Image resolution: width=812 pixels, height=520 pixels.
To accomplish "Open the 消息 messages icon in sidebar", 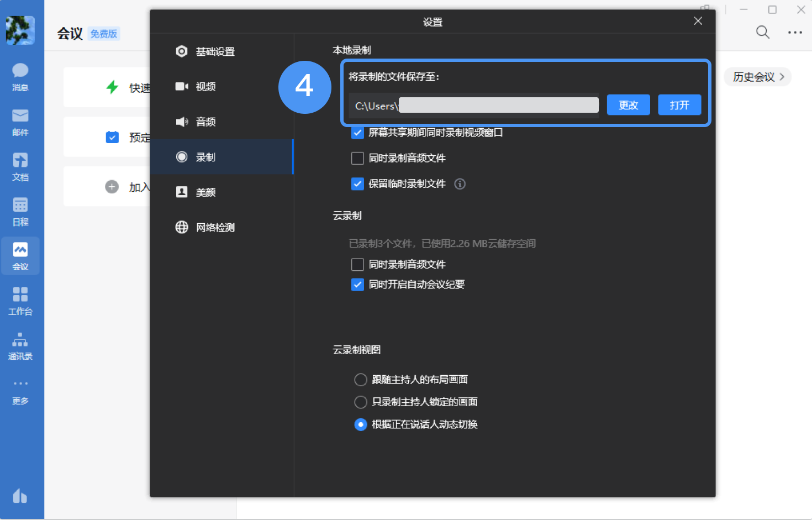I will coord(20,76).
